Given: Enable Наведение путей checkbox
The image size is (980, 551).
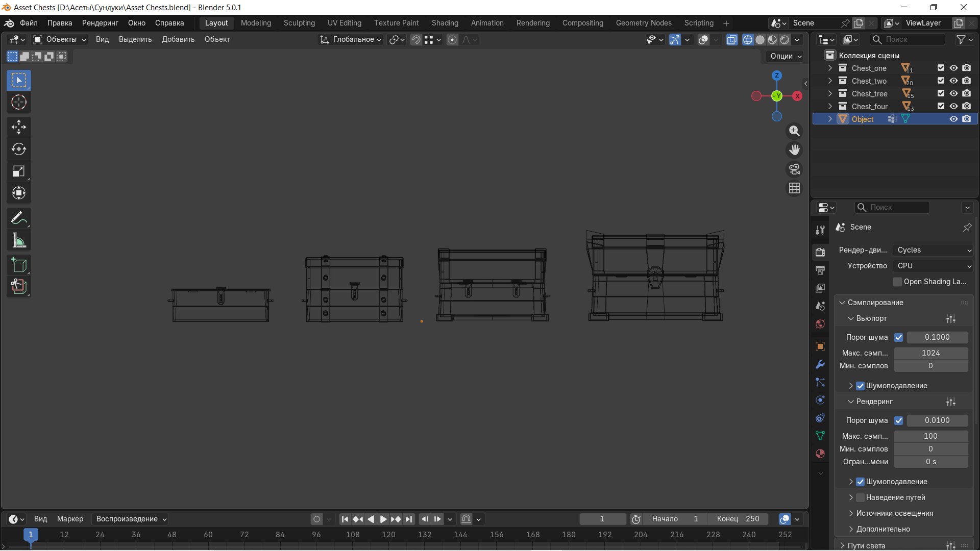Looking at the screenshot, I should pos(860,497).
